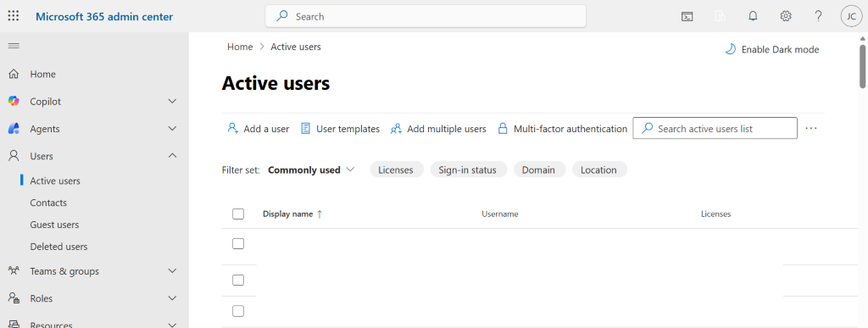Open more actions ellipsis in toolbar

click(811, 128)
